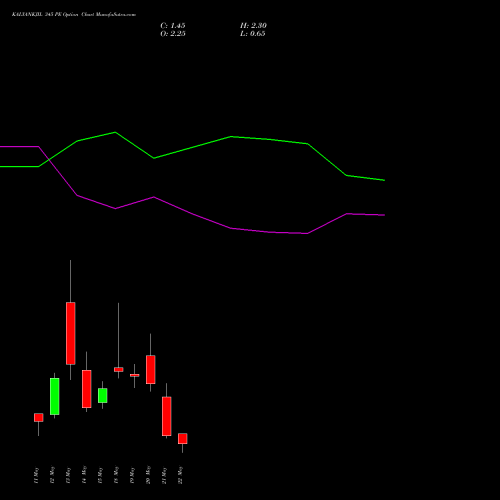This screenshot has width=500, height=500.
Task: Click the '18 May' date axis label
Action: tap(116, 475)
